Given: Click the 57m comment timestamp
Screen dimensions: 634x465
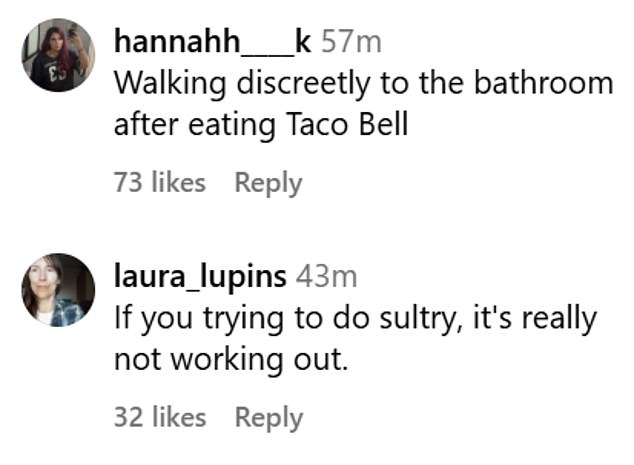Looking at the screenshot, I should [x=351, y=42].
